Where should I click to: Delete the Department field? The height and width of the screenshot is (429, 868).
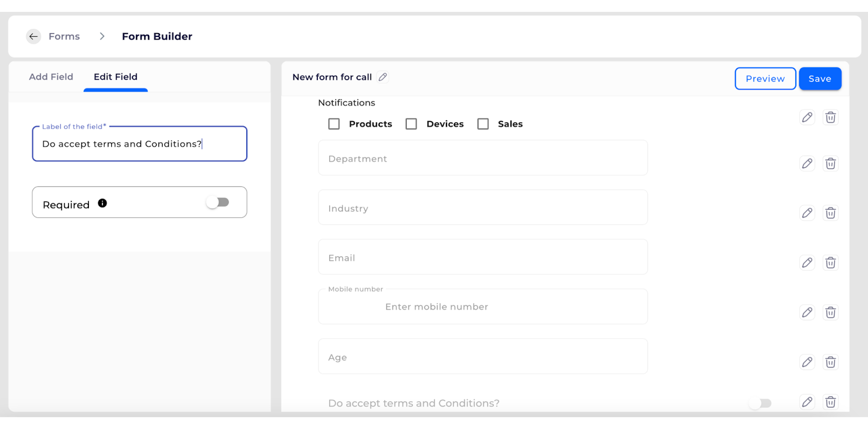[831, 163]
